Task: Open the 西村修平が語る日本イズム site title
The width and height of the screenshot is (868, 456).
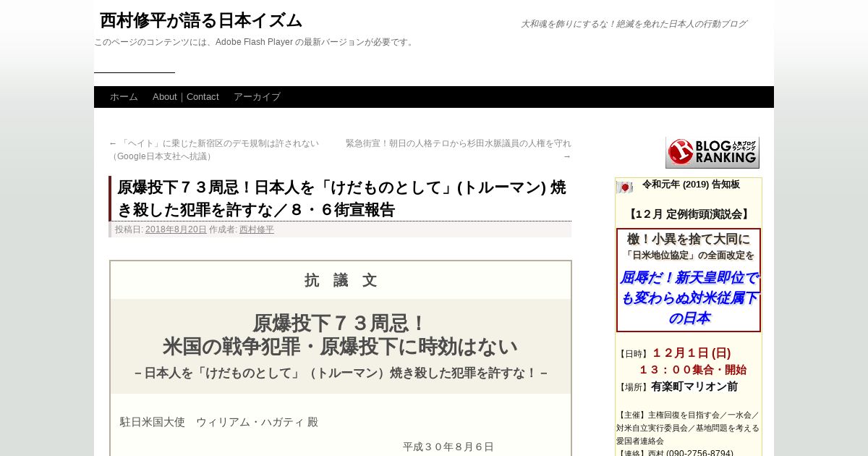Action: tap(200, 20)
